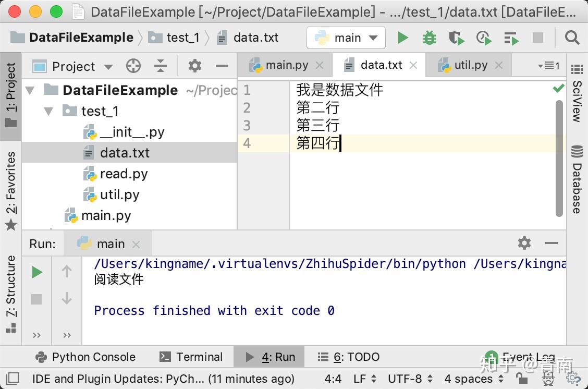Collapse the test_1 folder
This screenshot has width=588, height=389.
pyautogui.click(x=48, y=111)
